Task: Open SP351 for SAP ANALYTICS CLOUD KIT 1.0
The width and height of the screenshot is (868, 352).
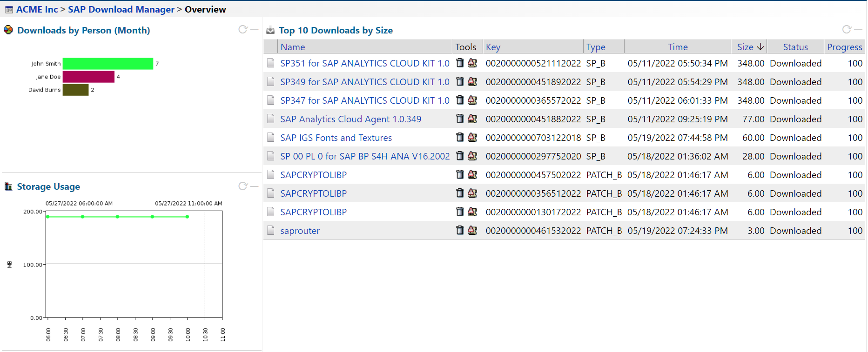Action: click(x=365, y=63)
